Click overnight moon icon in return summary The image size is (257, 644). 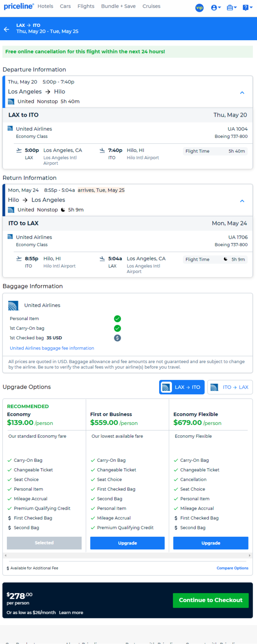click(63, 210)
